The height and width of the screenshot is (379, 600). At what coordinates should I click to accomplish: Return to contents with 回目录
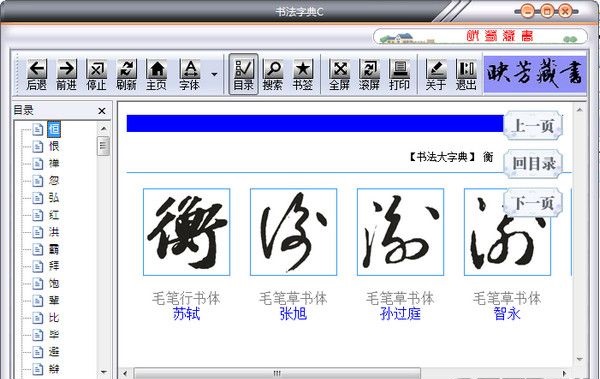pos(533,164)
